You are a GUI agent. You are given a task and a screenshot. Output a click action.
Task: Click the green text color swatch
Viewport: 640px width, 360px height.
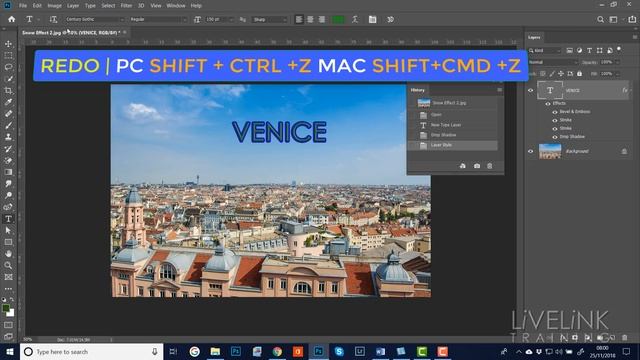(338, 19)
